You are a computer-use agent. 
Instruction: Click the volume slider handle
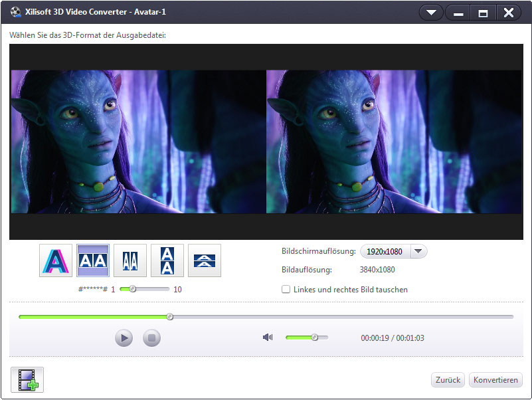315,337
